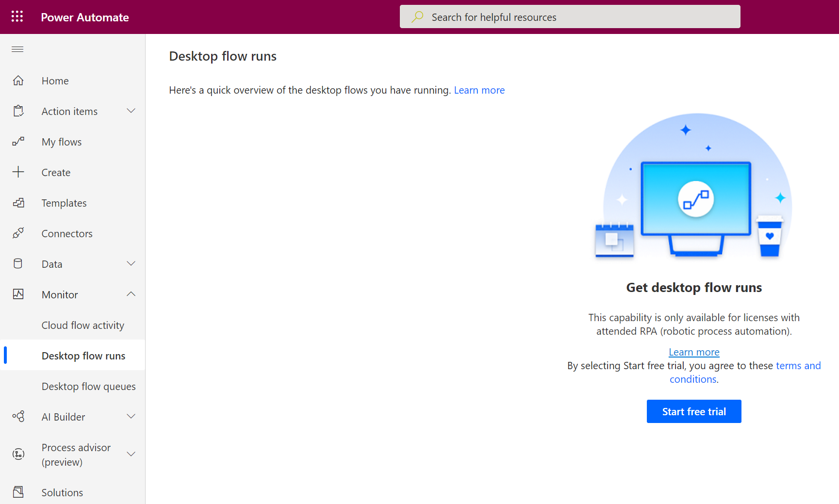
Task: Click the Create plus icon
Action: (x=18, y=172)
